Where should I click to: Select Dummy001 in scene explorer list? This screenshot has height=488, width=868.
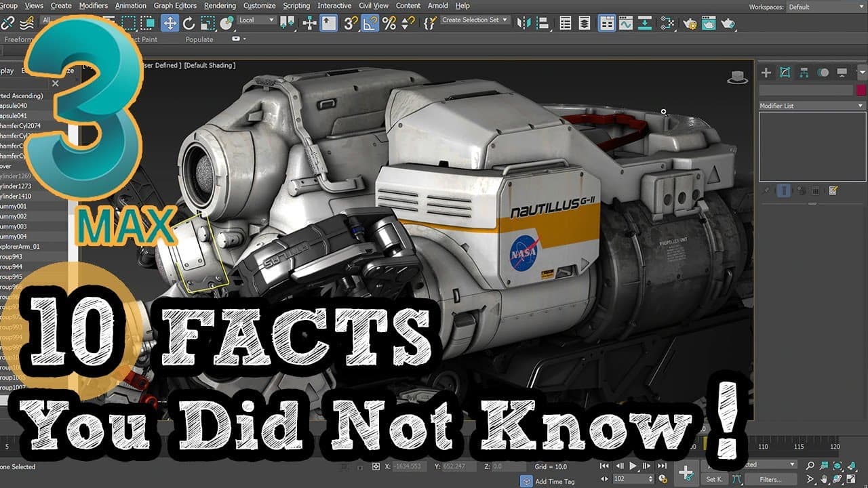point(14,206)
